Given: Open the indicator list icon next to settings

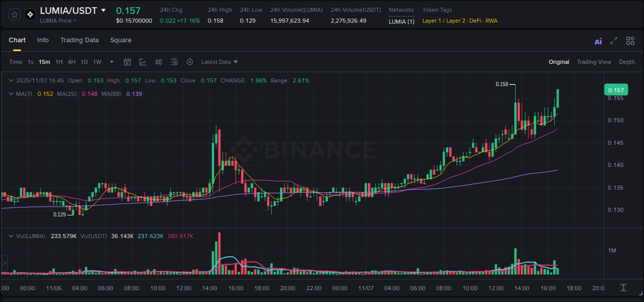Looking at the screenshot, I should point(174,62).
